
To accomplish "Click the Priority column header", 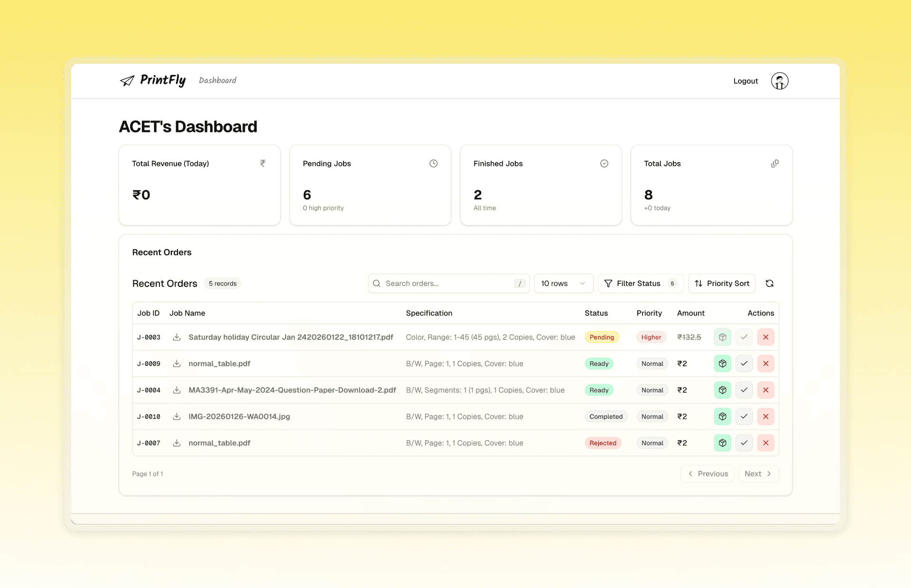I will pos(649,313).
